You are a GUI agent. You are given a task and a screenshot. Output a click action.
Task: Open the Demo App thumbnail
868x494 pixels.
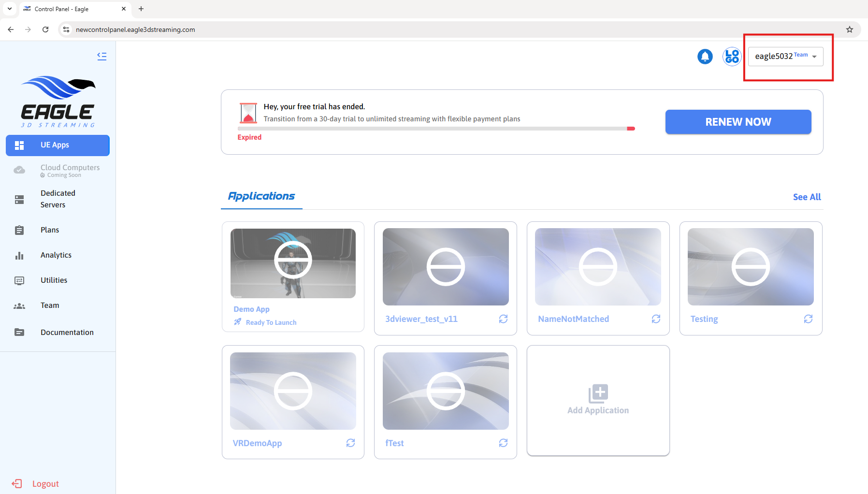click(x=293, y=263)
